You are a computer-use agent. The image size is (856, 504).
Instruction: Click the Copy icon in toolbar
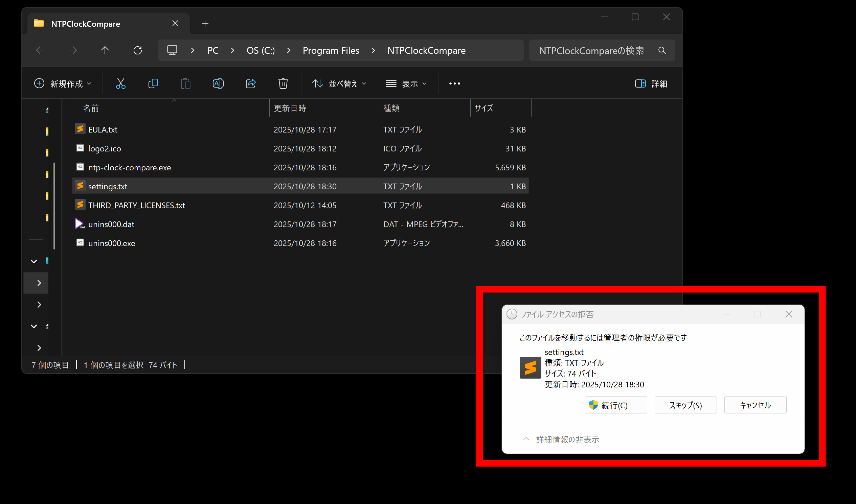coord(153,83)
